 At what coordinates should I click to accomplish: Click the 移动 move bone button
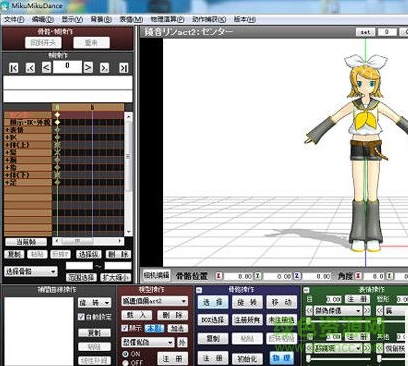(282, 302)
